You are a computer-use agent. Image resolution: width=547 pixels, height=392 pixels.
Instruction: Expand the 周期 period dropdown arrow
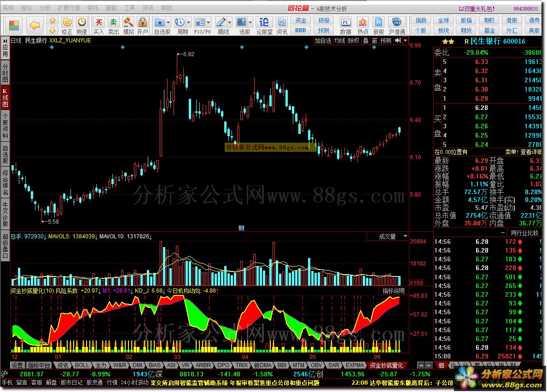(188, 23)
